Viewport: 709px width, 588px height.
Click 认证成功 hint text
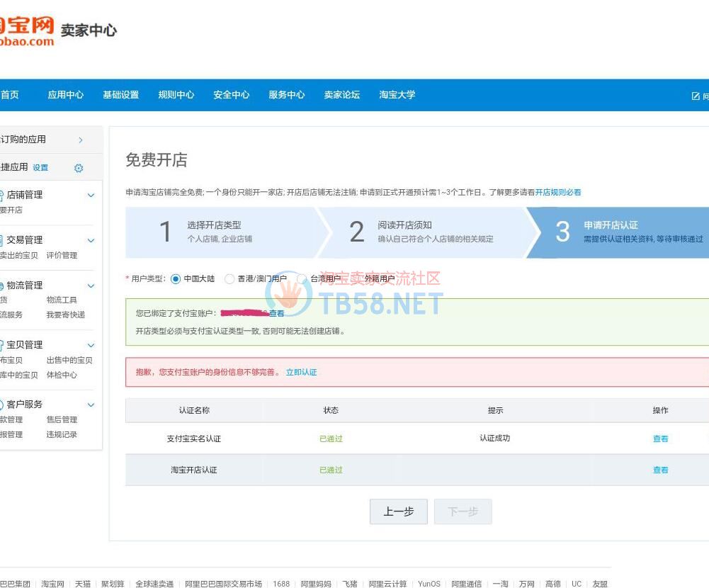point(494,439)
